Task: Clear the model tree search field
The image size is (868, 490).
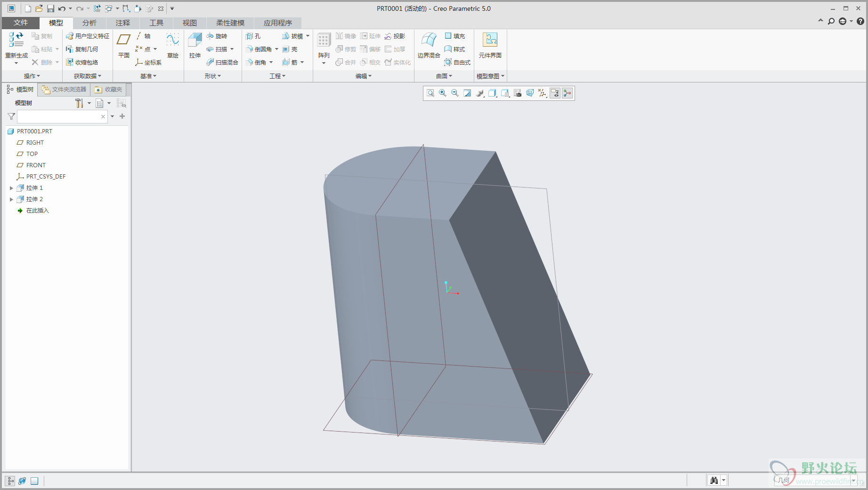Action: (103, 116)
